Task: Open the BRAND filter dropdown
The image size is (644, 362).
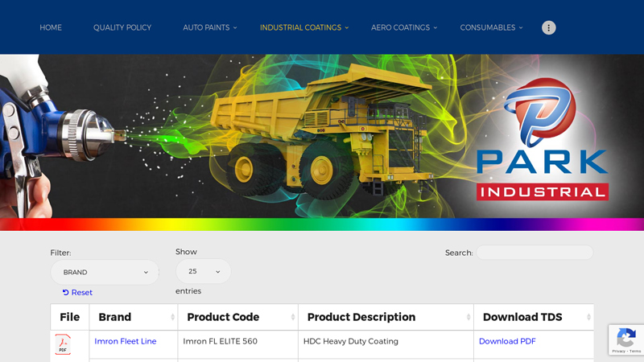Action: click(x=105, y=272)
